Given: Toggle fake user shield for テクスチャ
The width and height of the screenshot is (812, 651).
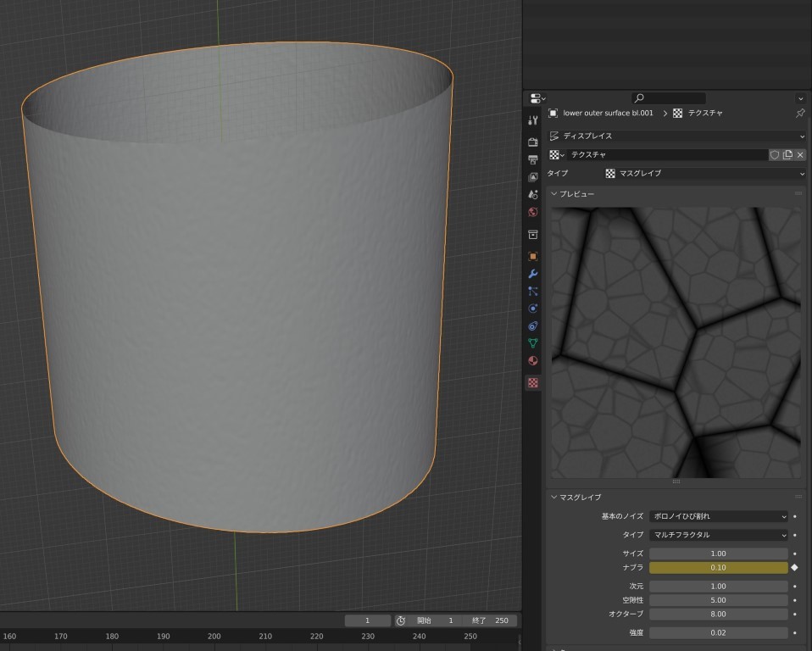Looking at the screenshot, I should (x=774, y=155).
